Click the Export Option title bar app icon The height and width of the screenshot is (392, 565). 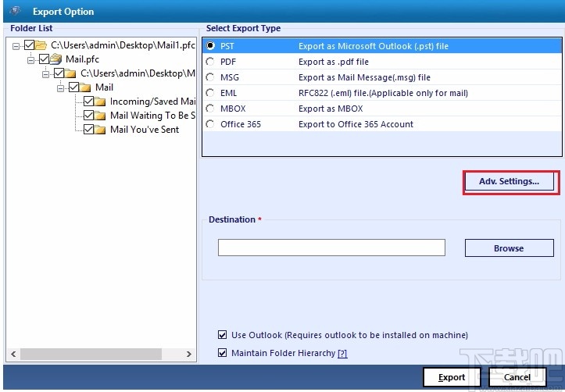15,11
